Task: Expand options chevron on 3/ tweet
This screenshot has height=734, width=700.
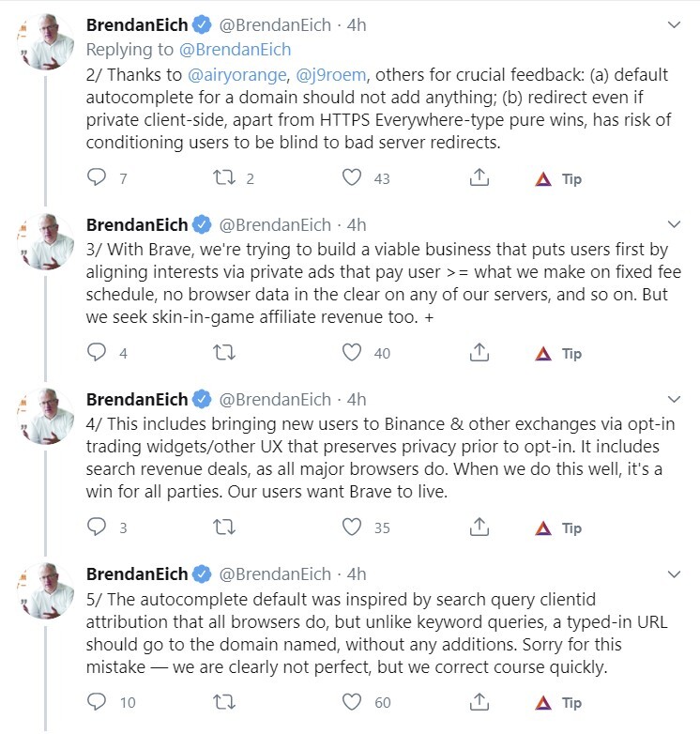Action: 674,224
